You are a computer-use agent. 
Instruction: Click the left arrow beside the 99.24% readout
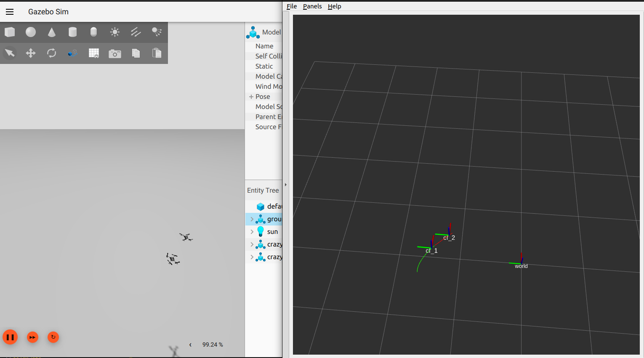pos(190,345)
